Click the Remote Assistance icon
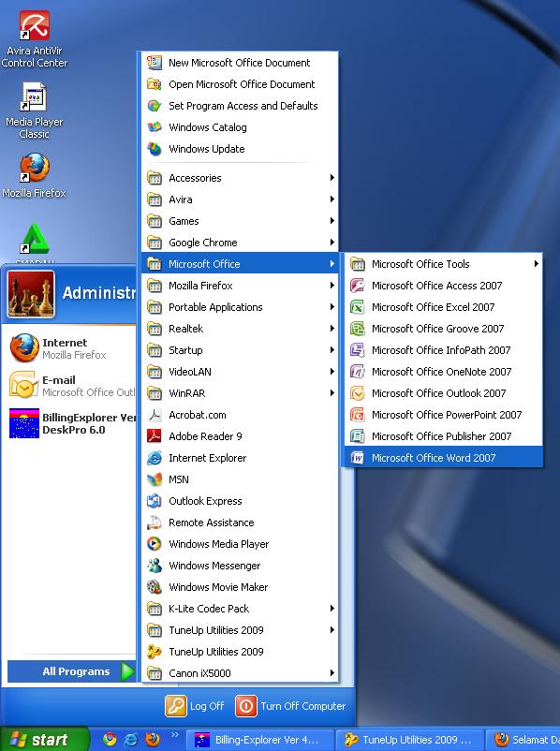Viewport: 560px width, 751px height. [155, 523]
